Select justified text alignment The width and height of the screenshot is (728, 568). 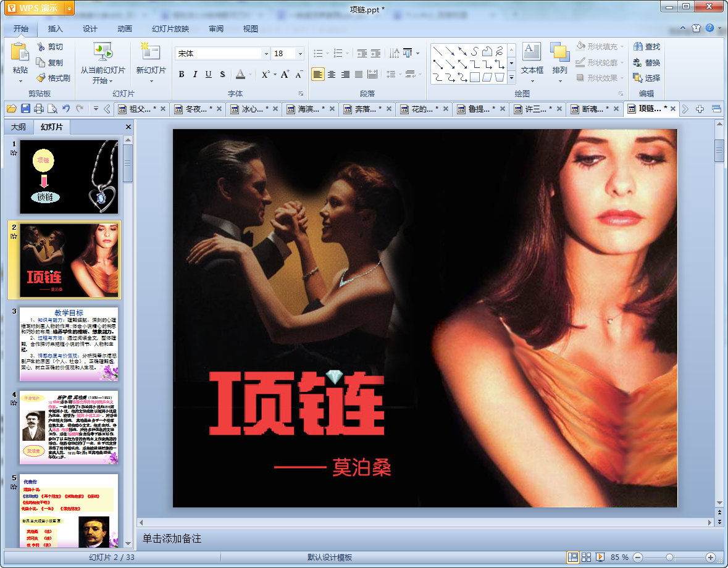point(359,74)
